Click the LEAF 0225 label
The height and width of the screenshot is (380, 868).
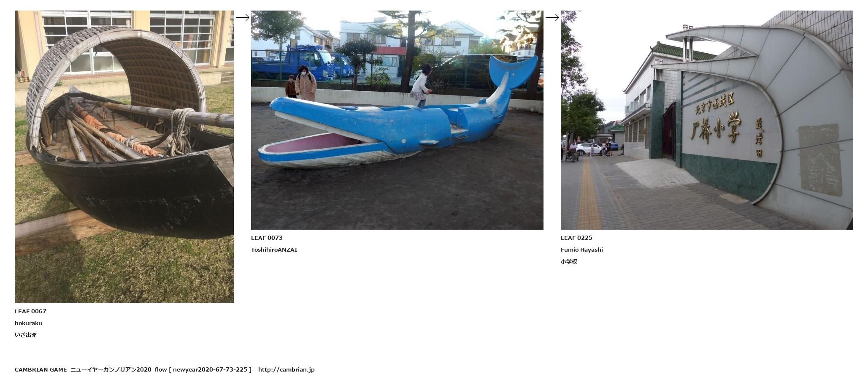click(x=576, y=238)
